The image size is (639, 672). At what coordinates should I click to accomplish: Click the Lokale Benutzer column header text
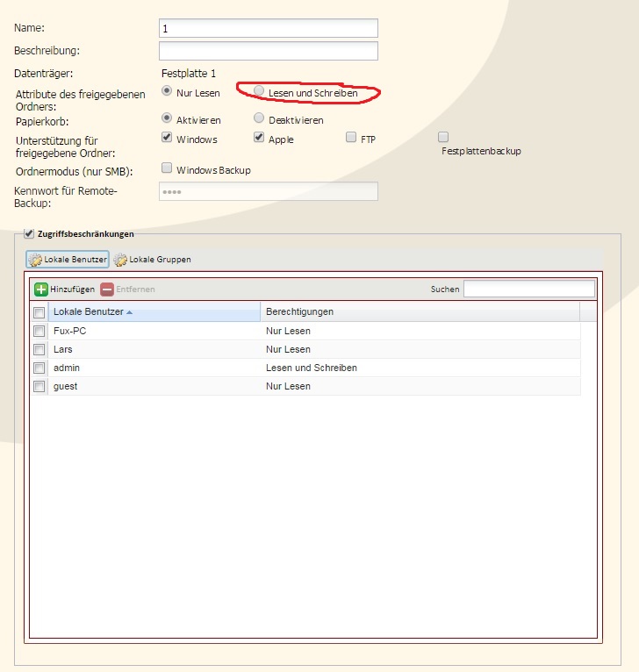coord(89,311)
